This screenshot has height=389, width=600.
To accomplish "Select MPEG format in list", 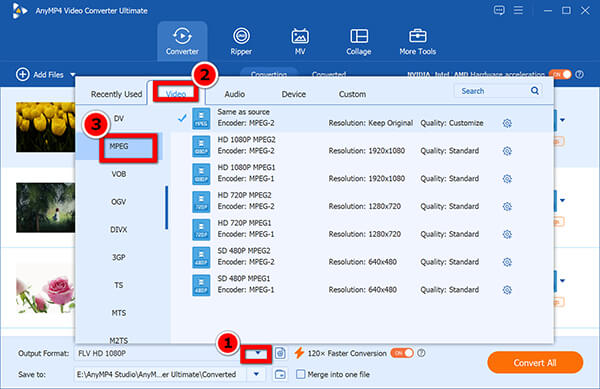I will pyautogui.click(x=119, y=146).
